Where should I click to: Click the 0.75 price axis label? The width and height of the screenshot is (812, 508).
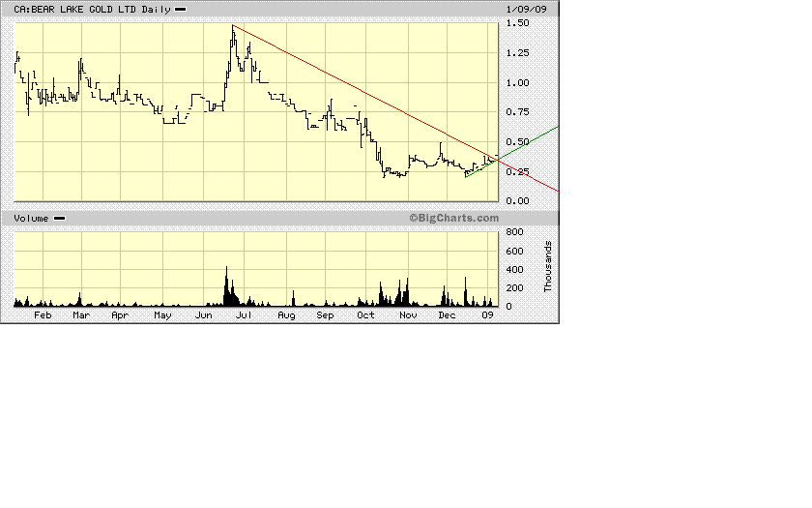tap(517, 112)
